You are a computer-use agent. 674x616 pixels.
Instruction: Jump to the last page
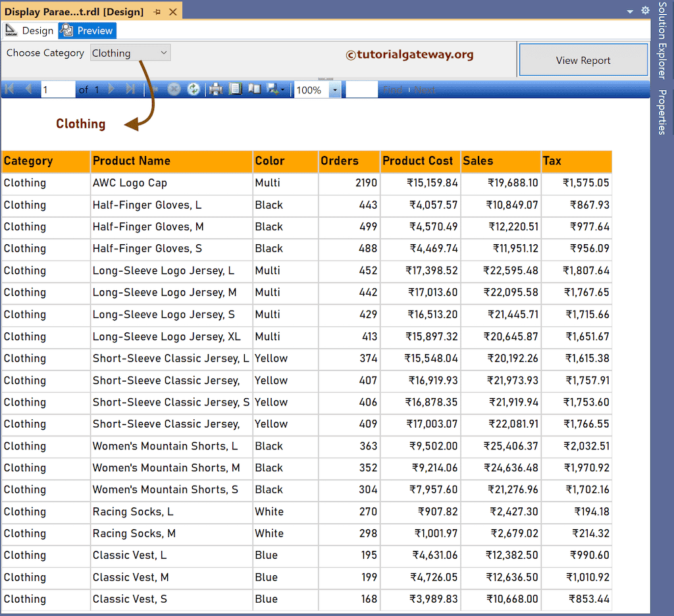(130, 90)
